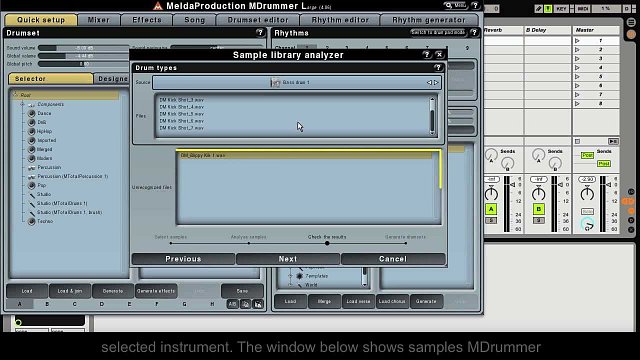This screenshot has height=360, width=640.
Task: Click the Files list scrollbar
Action: click(432, 116)
